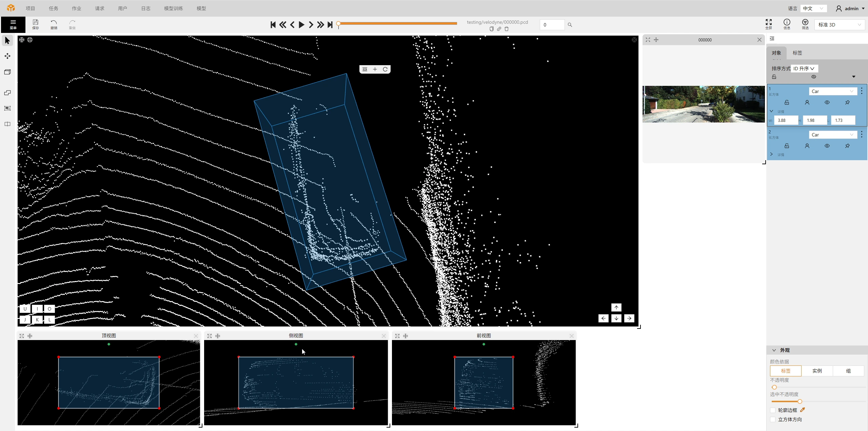
Task: Select the cursor tool in the left sidebar
Action: (7, 40)
